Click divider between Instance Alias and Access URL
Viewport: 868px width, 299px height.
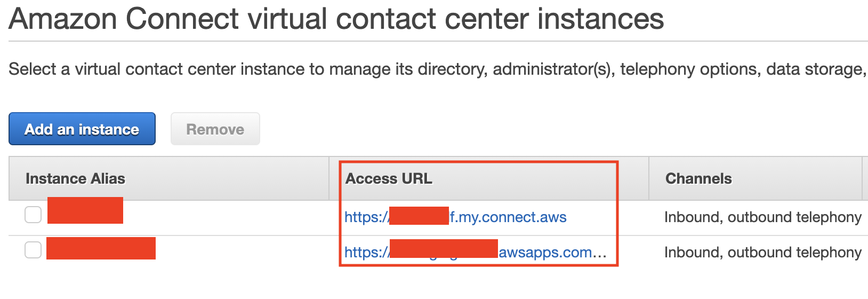[329, 178]
